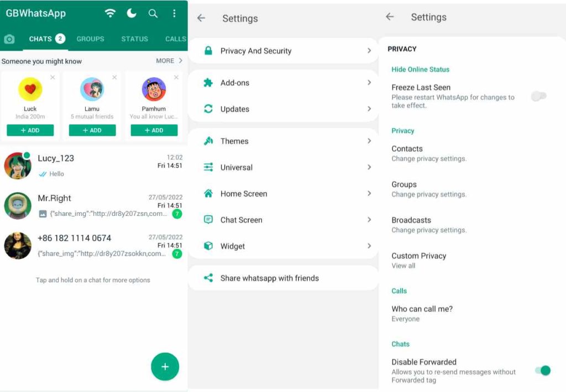Turn off the Disable Forwarded switch
This screenshot has height=392, width=566.
(x=543, y=370)
